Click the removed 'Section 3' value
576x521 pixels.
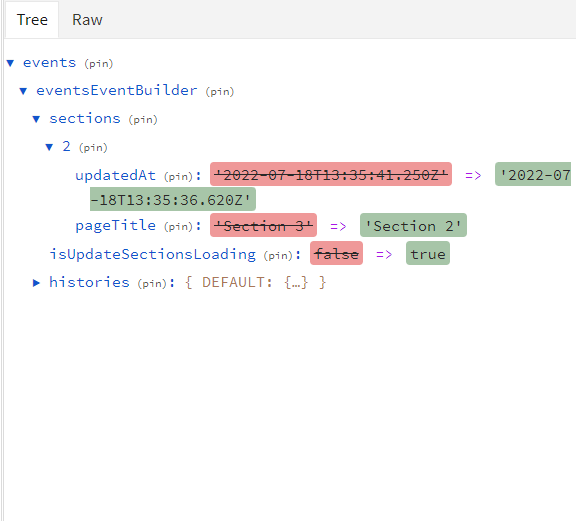(x=263, y=225)
